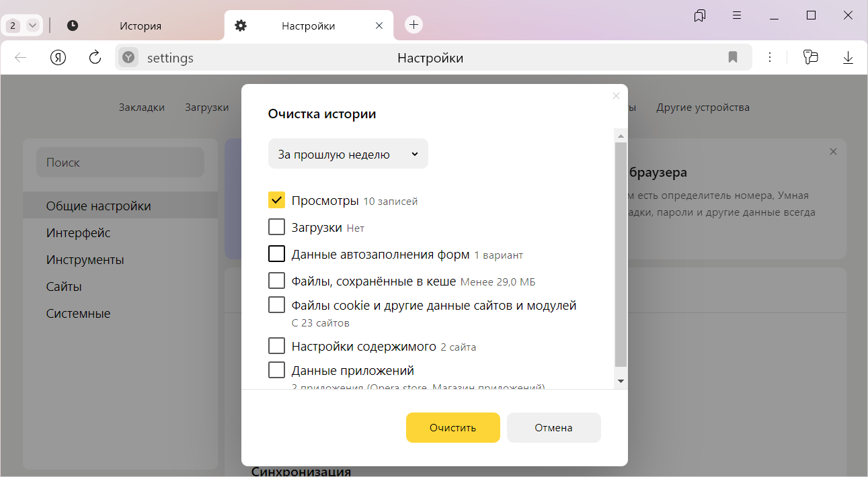
Task: Click the Отмена button
Action: coord(553,428)
